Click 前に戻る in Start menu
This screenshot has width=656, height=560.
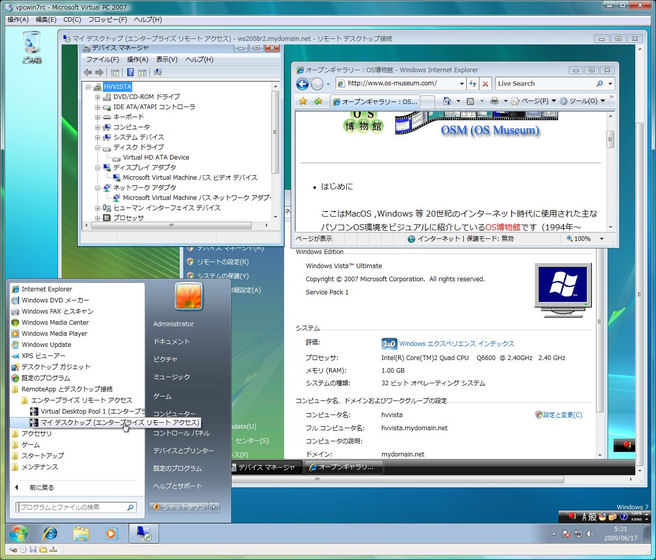[x=41, y=488]
